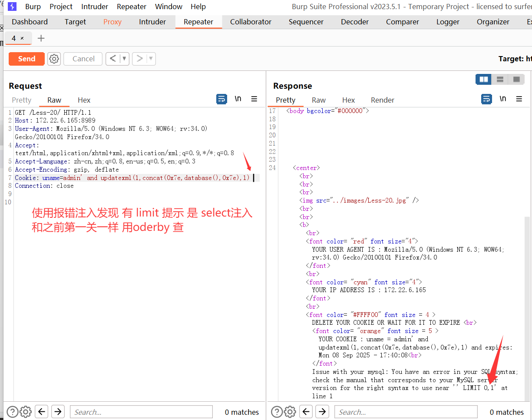
Task: Switch to Logger tool tab
Action: (x=448, y=22)
